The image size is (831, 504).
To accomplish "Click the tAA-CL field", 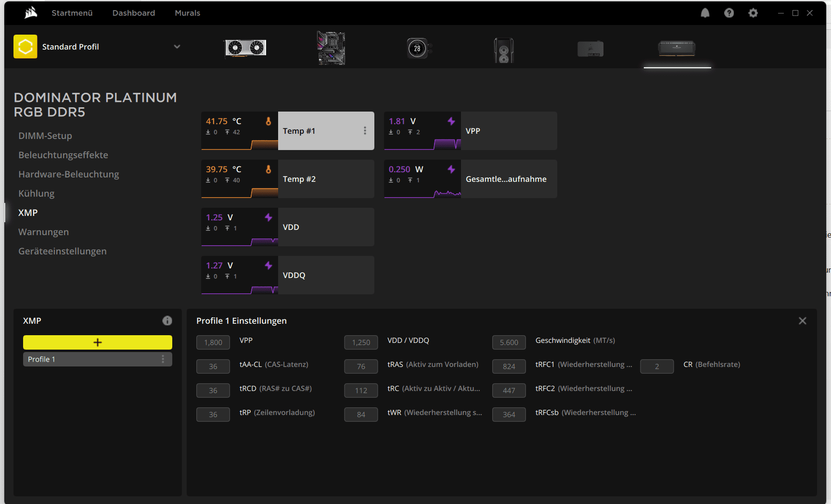I will pyautogui.click(x=213, y=366).
